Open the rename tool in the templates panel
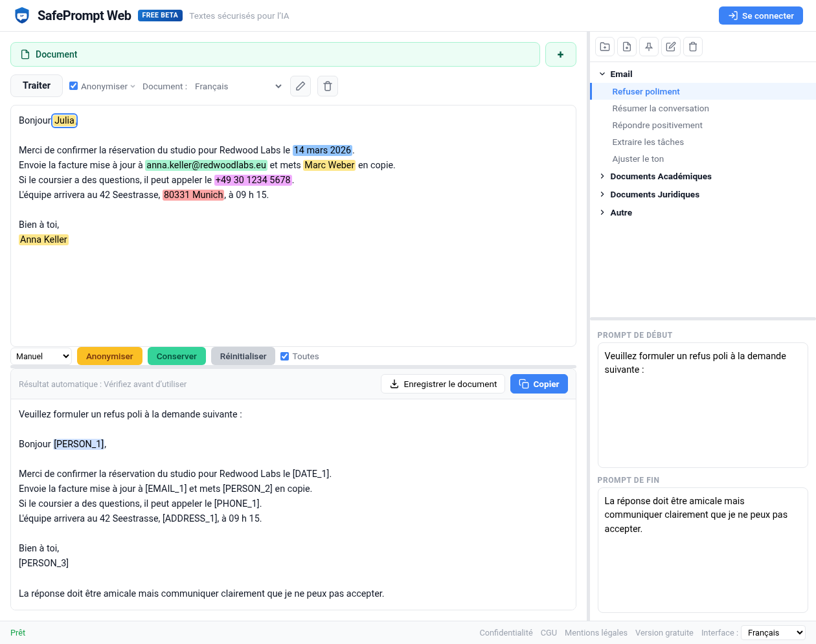816x644 pixels. pyautogui.click(x=670, y=46)
